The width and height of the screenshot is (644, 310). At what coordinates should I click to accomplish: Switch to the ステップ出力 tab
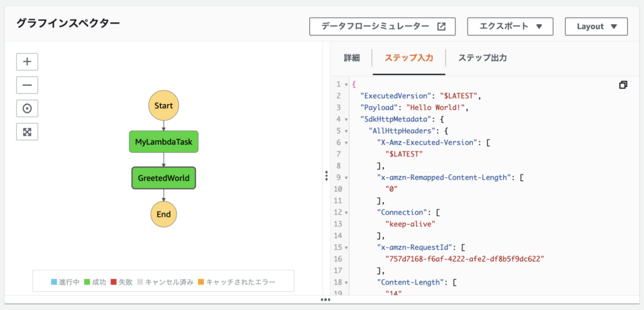point(482,58)
